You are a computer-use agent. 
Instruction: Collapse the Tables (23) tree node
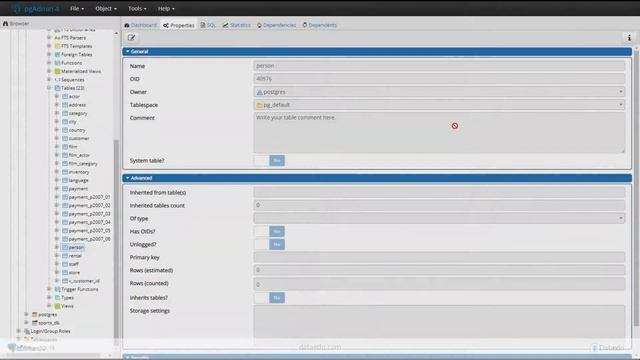[49, 88]
